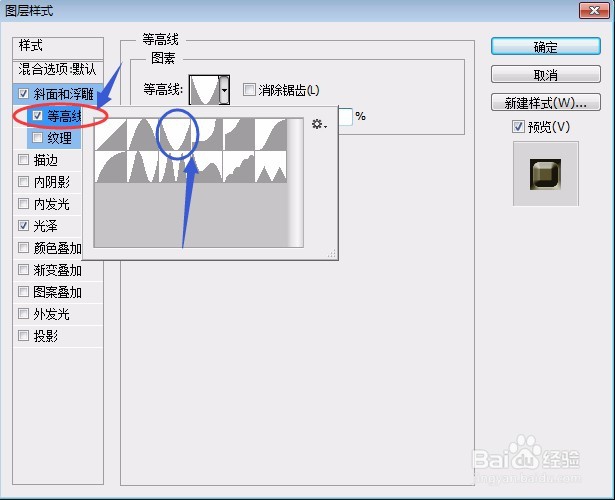Select the 渐变叠加 style entry
Image resolution: width=615 pixels, height=500 pixels.
(x=58, y=270)
